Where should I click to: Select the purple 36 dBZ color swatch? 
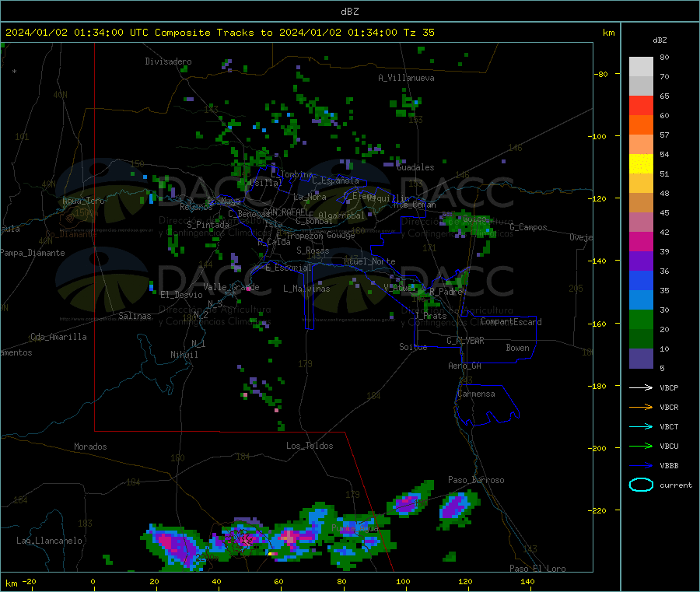click(641, 261)
